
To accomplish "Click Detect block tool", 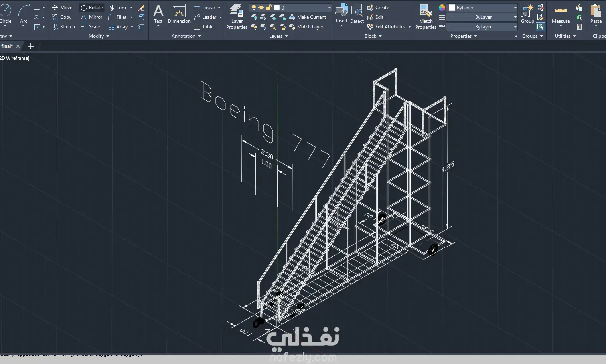I will 357,14.
